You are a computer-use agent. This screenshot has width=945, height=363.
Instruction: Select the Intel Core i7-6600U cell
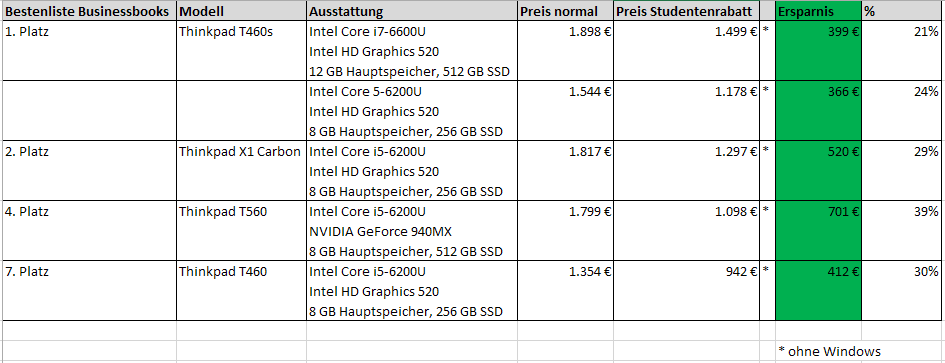pyautogui.click(x=412, y=32)
